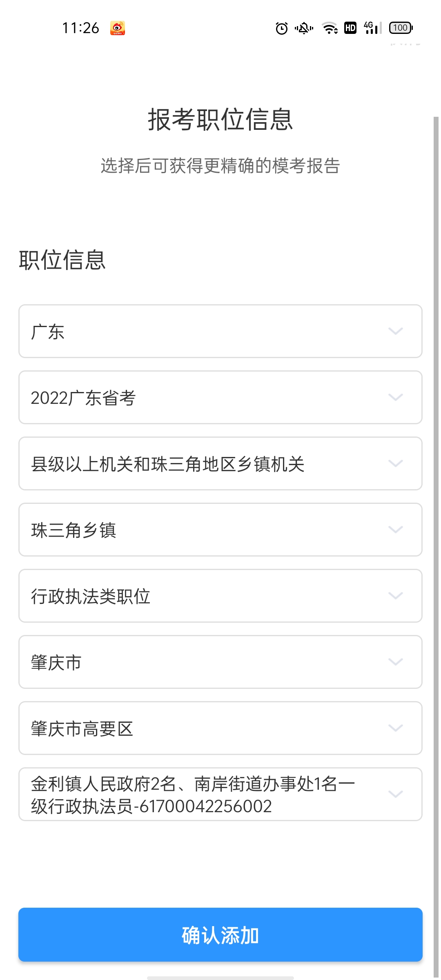Click the 确认添加 button

[x=220, y=935]
